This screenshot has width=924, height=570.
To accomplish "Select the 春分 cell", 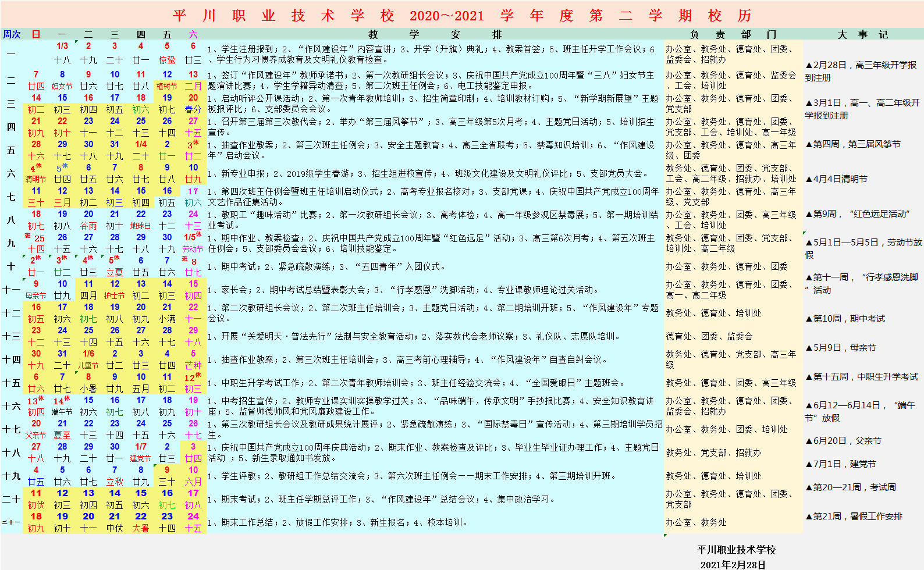I will click(193, 109).
